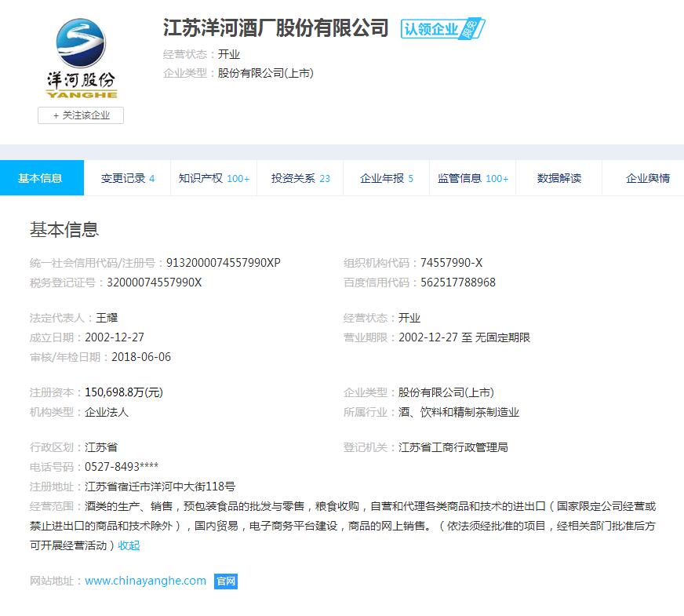684x616 pixels.
Task: Switch to the 变更记录 tab
Action: click(127, 178)
